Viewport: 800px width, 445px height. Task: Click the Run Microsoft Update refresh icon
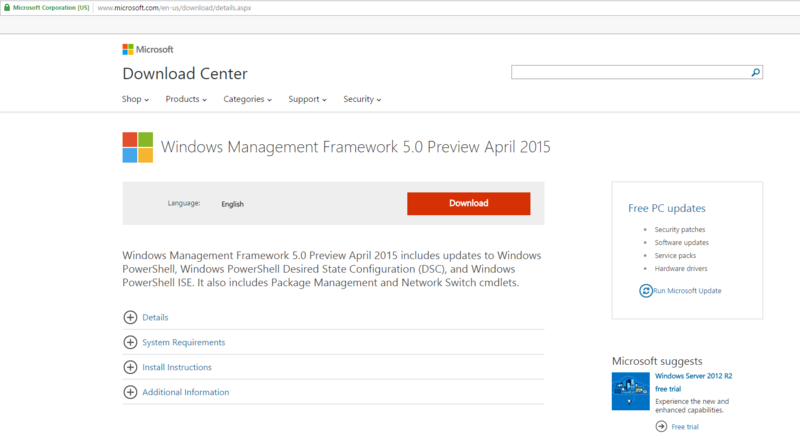pyautogui.click(x=646, y=291)
